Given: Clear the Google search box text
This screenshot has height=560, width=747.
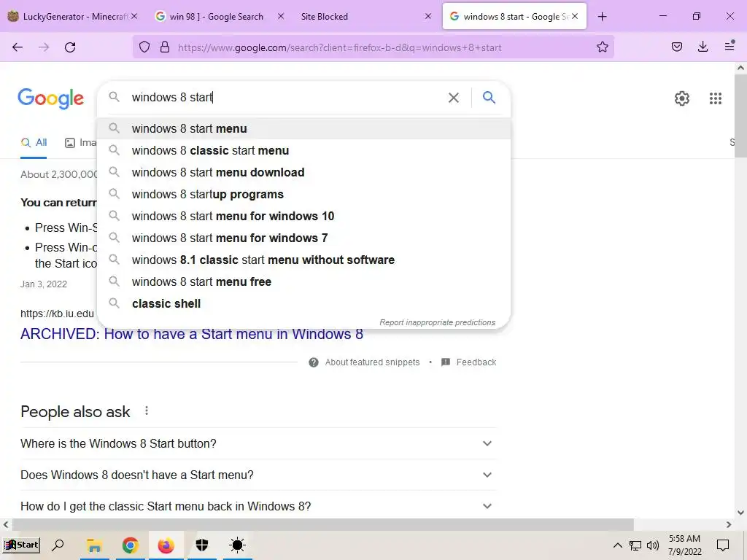Looking at the screenshot, I should 454,98.
